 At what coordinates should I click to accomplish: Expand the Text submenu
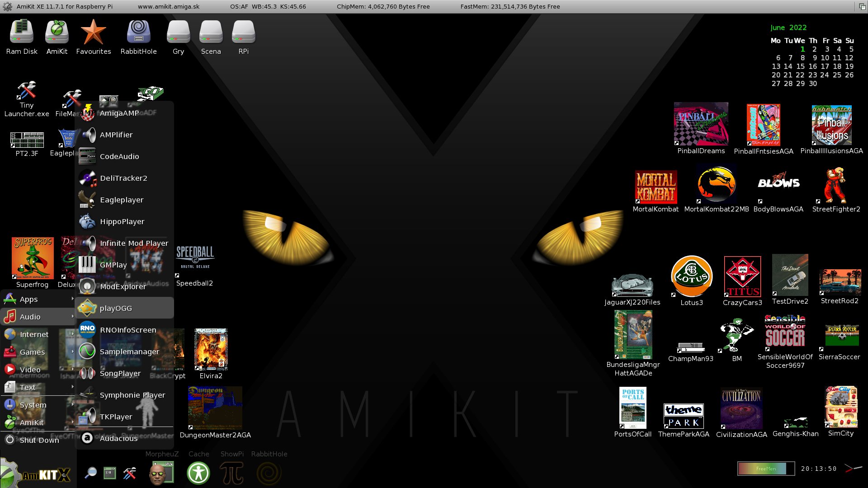(x=38, y=387)
